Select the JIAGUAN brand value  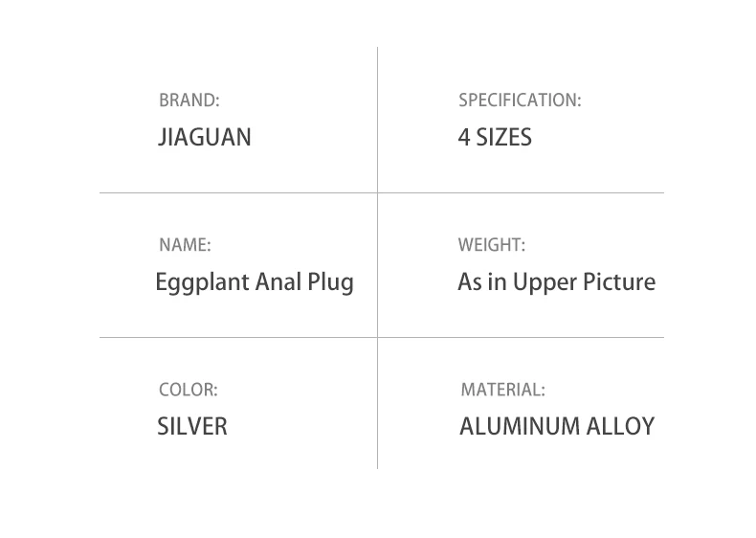tap(205, 137)
